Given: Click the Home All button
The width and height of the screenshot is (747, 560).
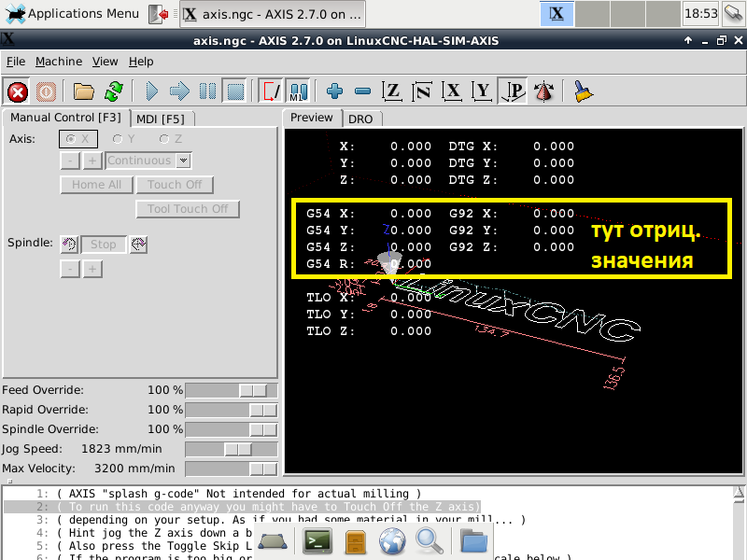Looking at the screenshot, I should pos(97,185).
